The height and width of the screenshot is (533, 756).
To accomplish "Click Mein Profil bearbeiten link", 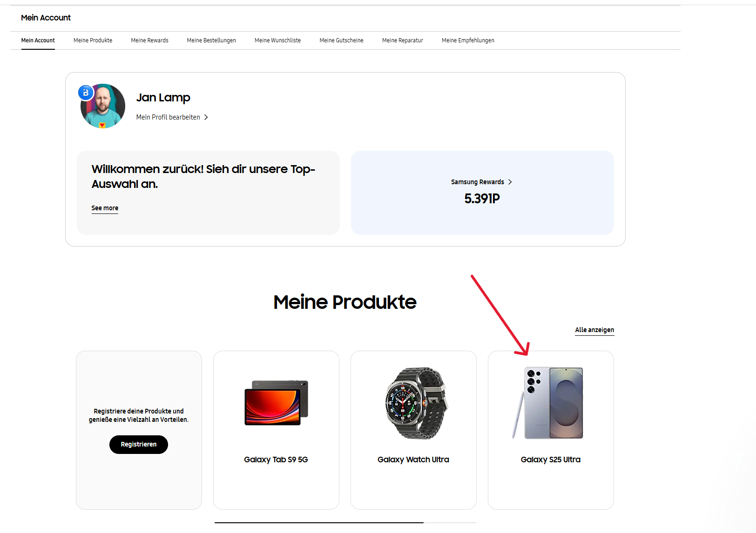I will (x=168, y=117).
